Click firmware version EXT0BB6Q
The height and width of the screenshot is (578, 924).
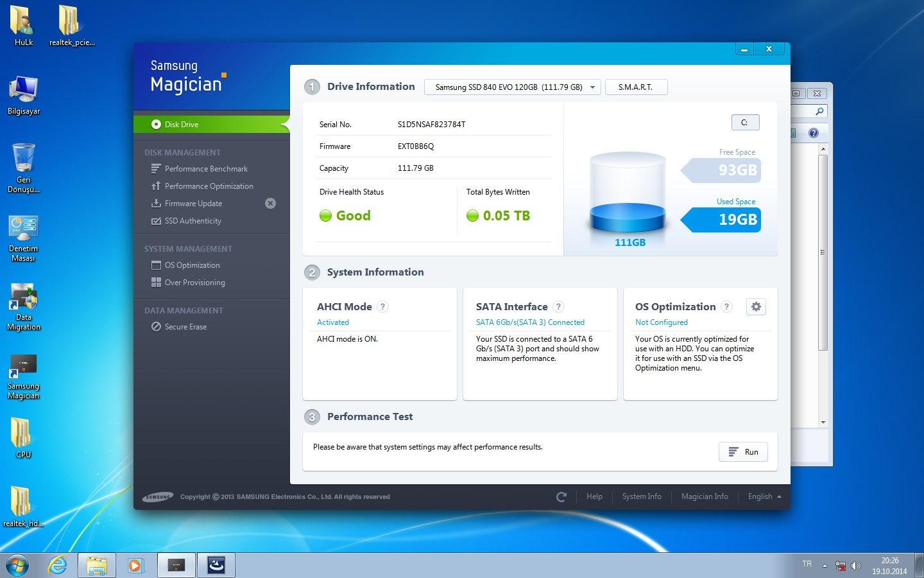[x=416, y=146]
